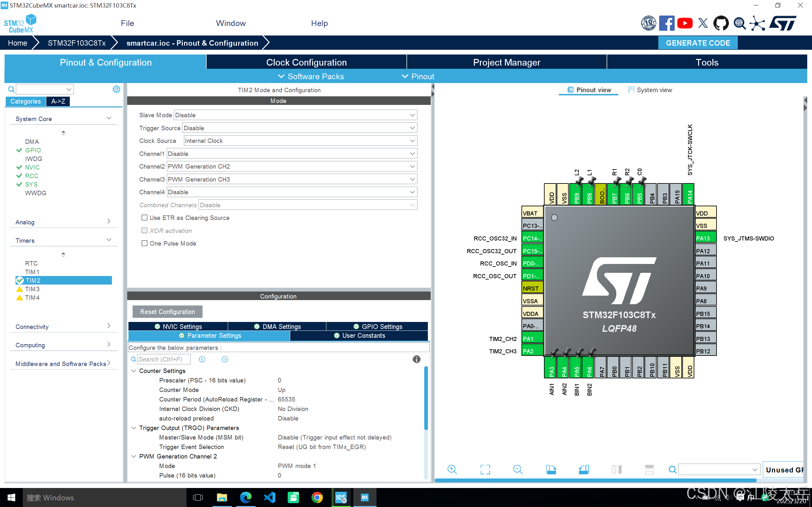The image size is (812, 507).
Task: Switch to the Clock Configuration tab
Action: tap(306, 62)
